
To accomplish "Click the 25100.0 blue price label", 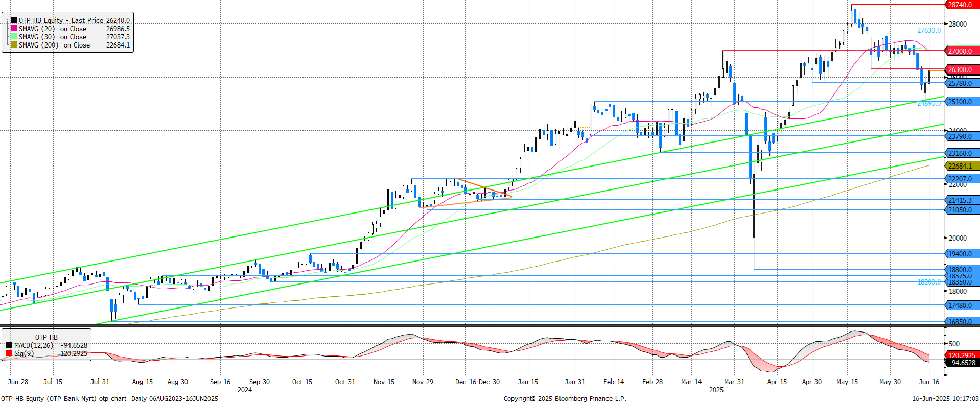I will point(962,102).
